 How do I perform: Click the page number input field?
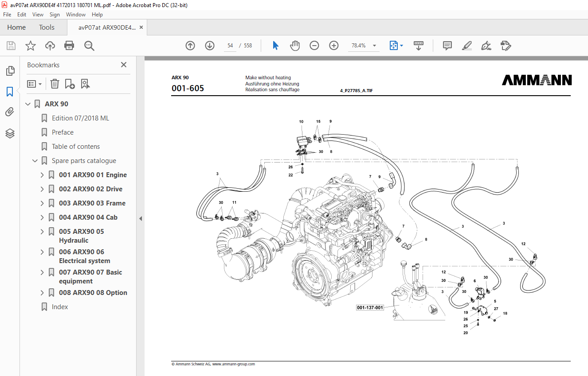pyautogui.click(x=230, y=46)
